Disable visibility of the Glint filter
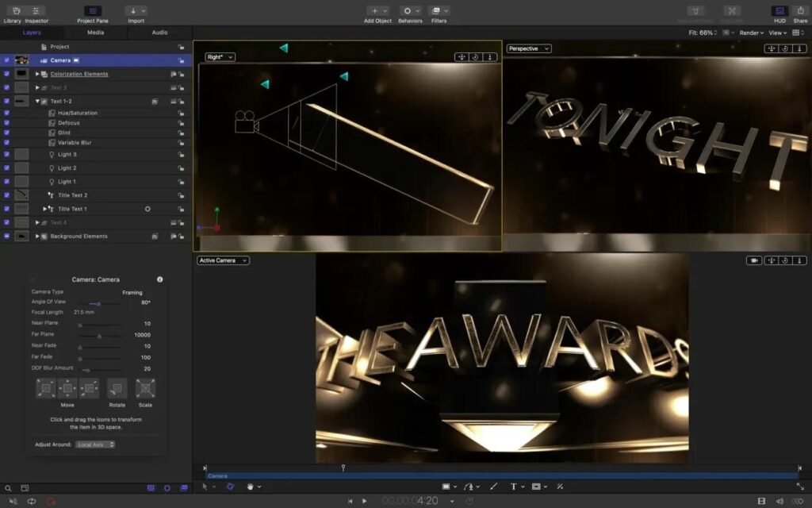812x508 pixels. (x=7, y=133)
